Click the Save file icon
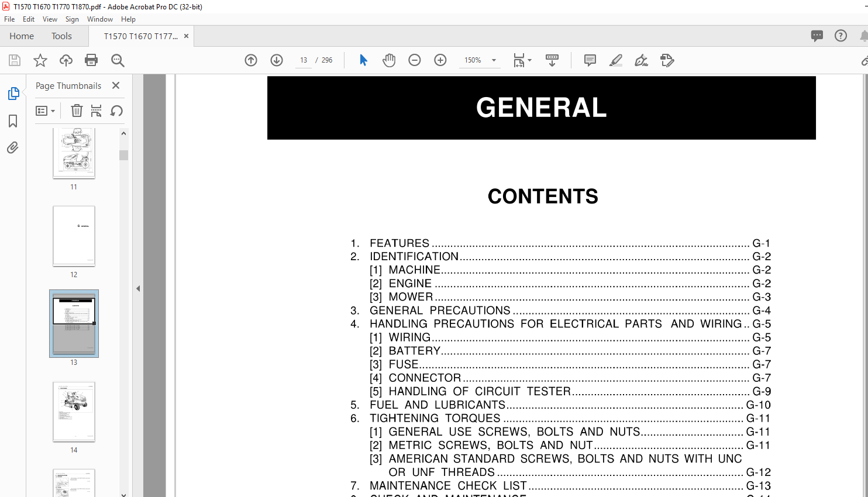 (15, 60)
